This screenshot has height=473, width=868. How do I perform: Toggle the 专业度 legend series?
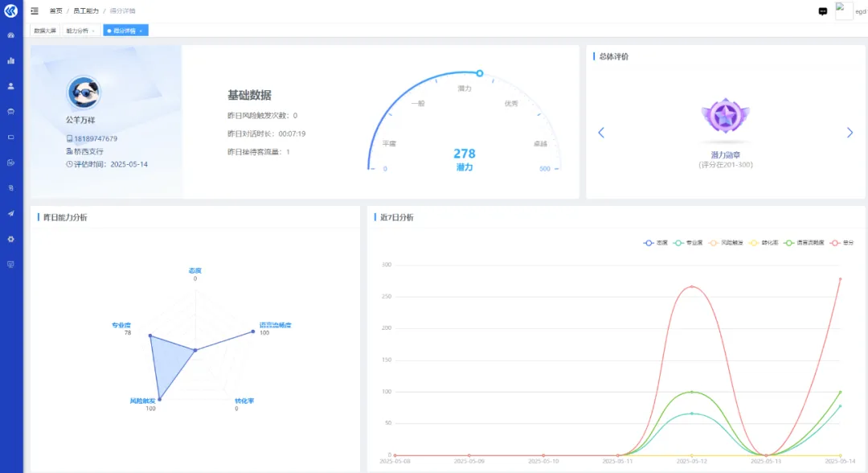click(684, 242)
